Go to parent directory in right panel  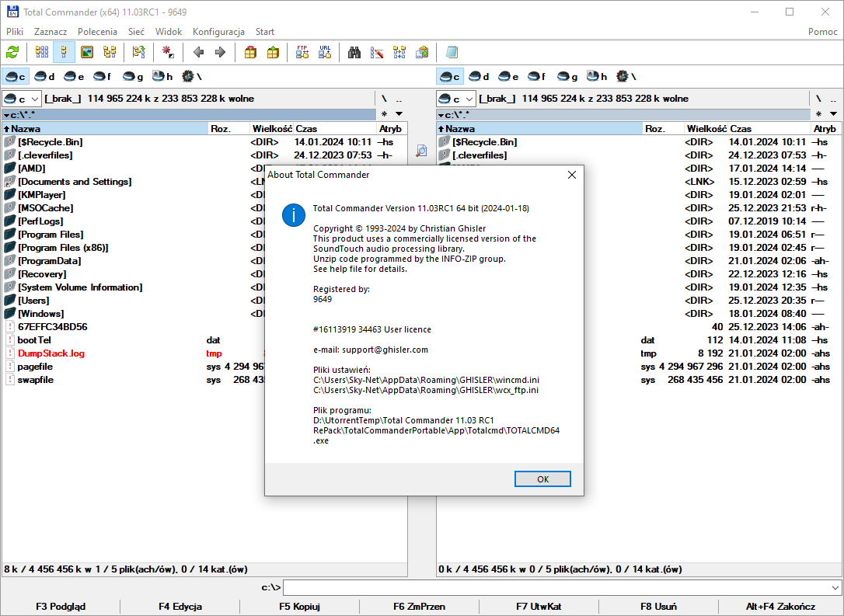833,99
